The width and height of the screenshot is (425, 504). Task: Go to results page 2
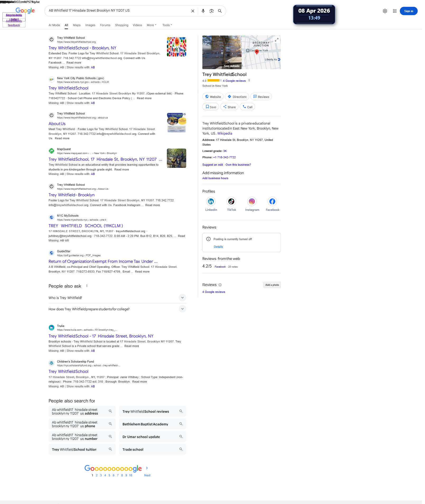coord(97,475)
